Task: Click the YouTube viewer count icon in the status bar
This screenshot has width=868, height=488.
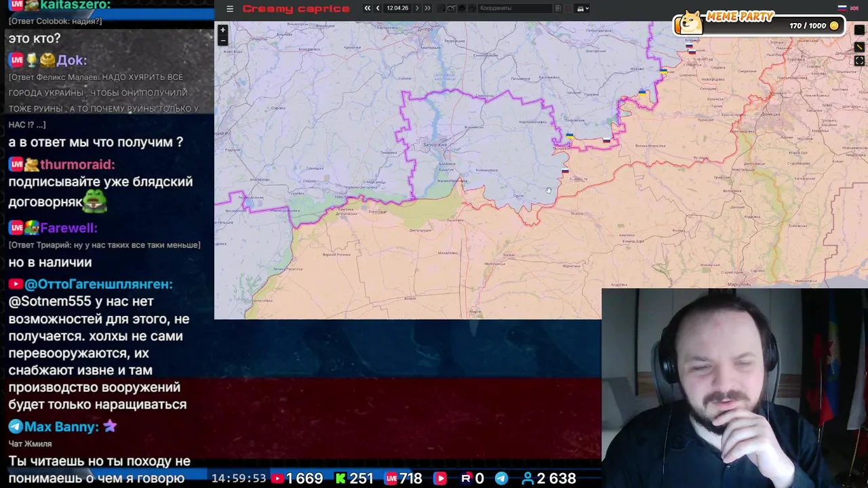Action: [x=277, y=479]
